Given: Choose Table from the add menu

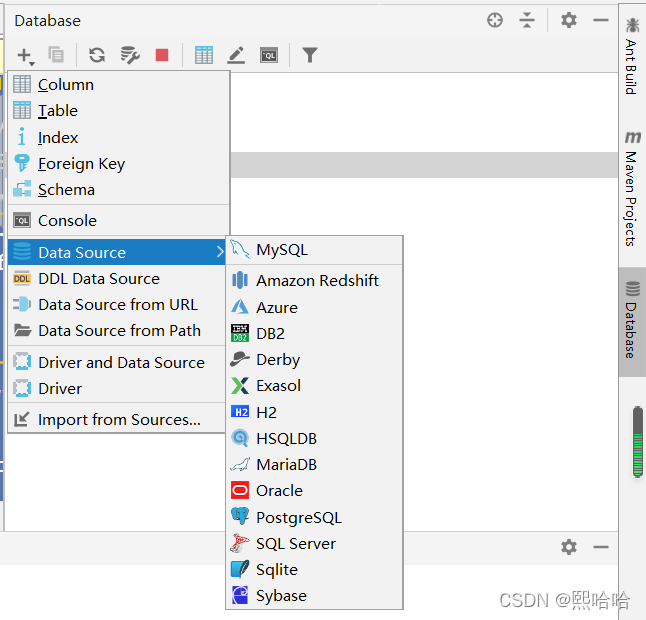Looking at the screenshot, I should pyautogui.click(x=119, y=111).
